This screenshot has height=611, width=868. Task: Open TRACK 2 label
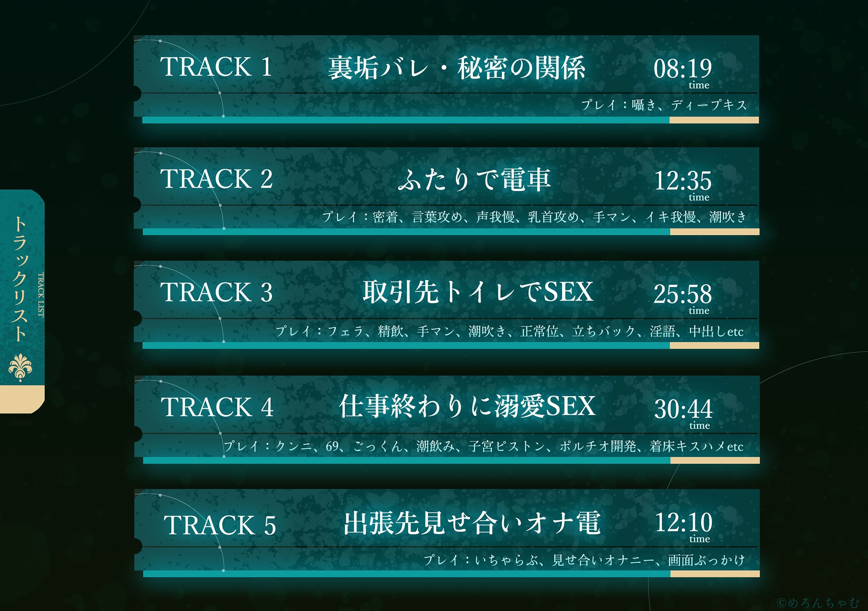coord(216,179)
